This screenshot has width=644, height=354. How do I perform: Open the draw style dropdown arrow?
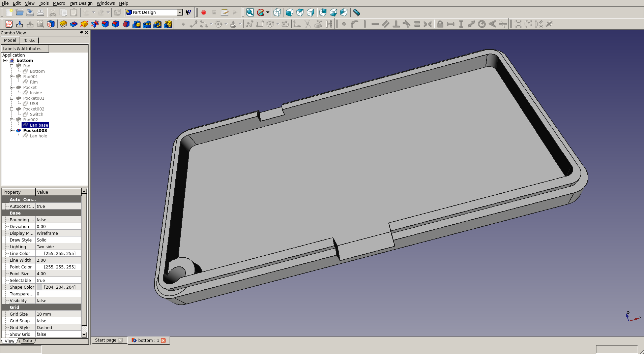pos(268,12)
